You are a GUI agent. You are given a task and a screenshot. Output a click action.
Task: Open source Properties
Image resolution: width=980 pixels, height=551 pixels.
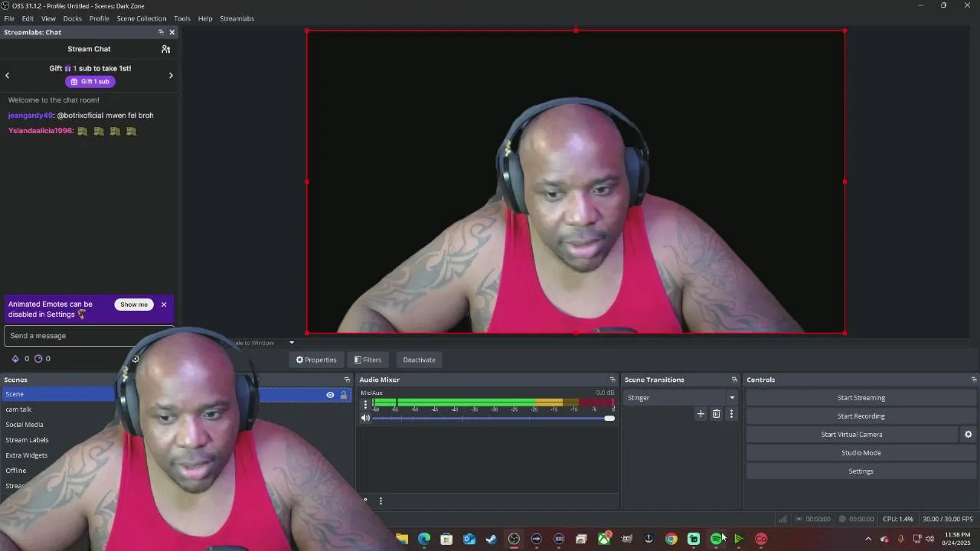316,360
